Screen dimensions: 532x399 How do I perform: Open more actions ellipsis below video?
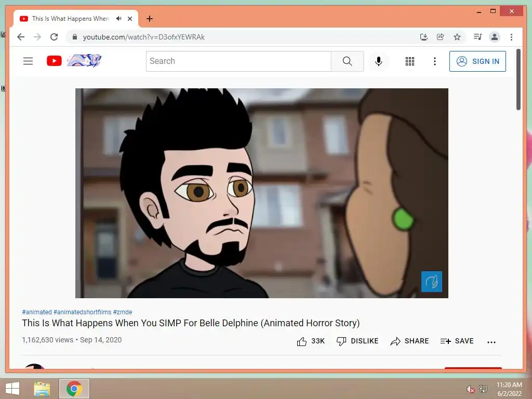[x=491, y=342]
